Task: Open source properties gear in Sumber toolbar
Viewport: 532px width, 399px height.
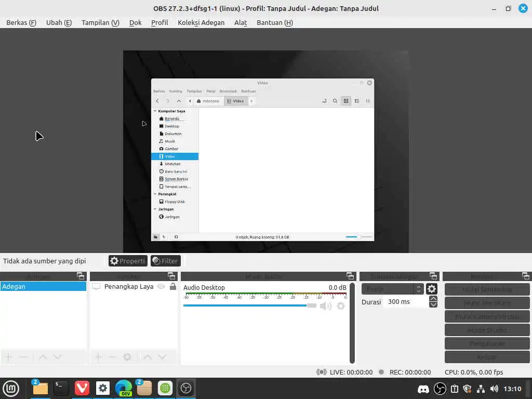Action: [127, 357]
